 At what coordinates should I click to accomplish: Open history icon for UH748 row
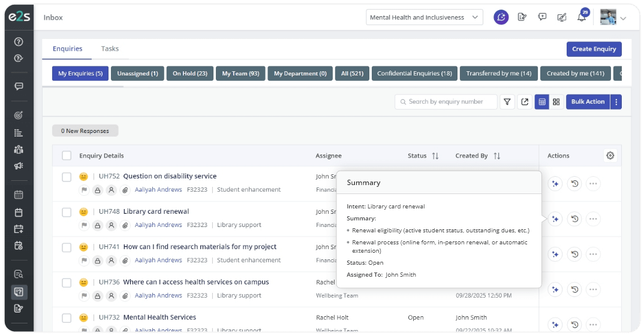coord(574,219)
